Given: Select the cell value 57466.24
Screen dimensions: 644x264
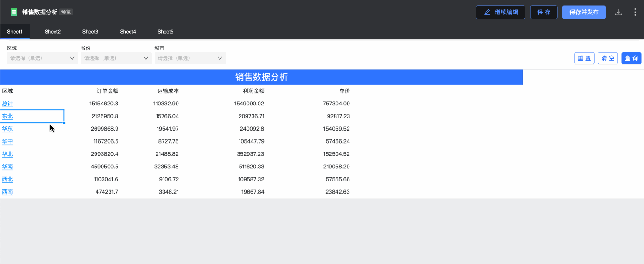Looking at the screenshot, I should pyautogui.click(x=339, y=141).
